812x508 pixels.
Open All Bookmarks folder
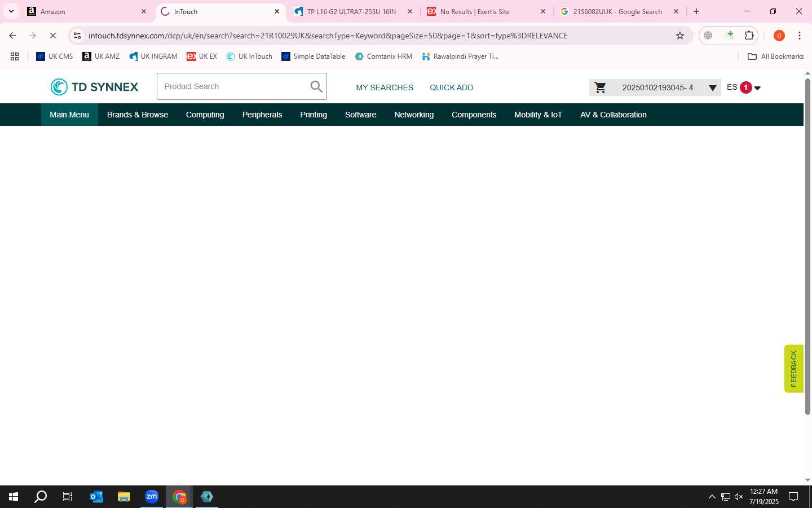point(775,56)
